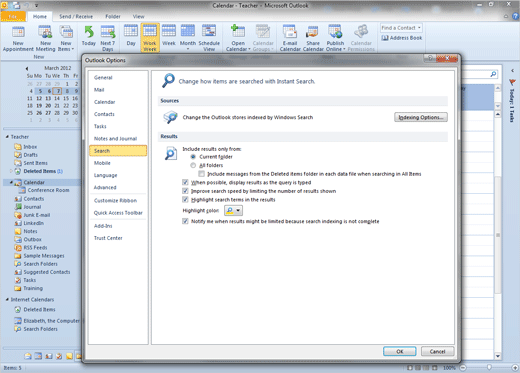
Task: Open Suggested Contacts folder
Action: point(47,272)
